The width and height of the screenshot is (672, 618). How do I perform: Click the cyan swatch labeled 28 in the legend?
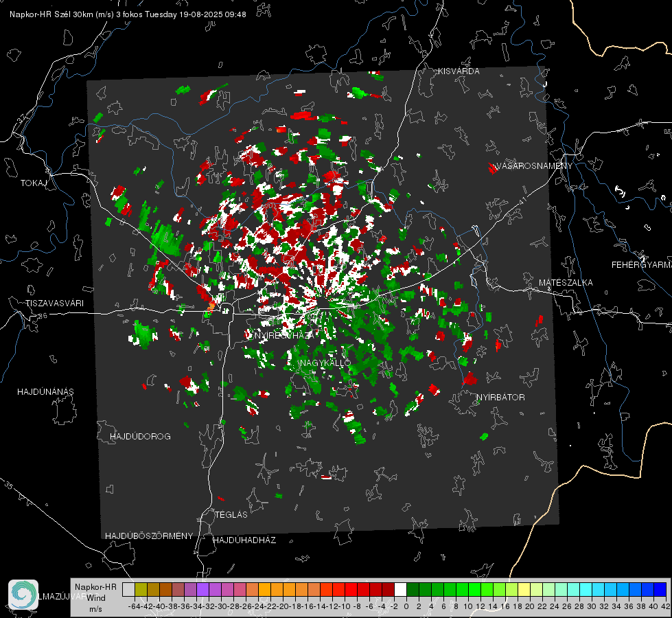586,589
